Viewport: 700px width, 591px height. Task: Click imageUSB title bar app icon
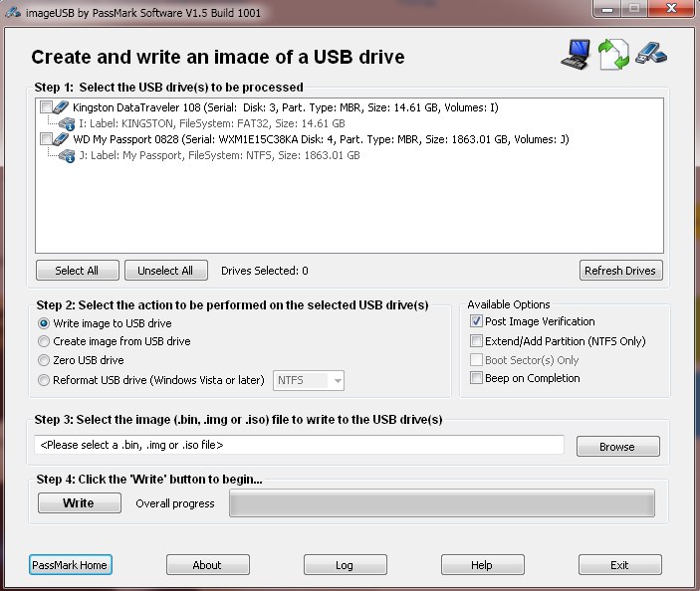(13, 13)
